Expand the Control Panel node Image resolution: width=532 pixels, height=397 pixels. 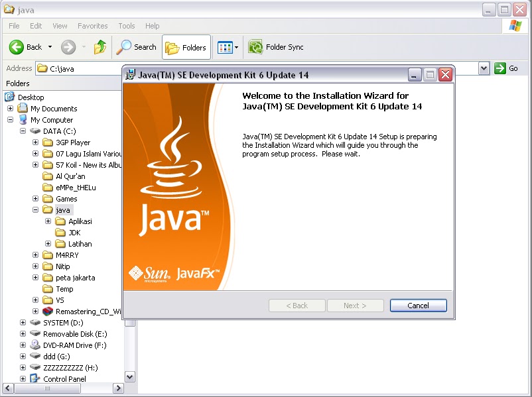click(x=23, y=378)
